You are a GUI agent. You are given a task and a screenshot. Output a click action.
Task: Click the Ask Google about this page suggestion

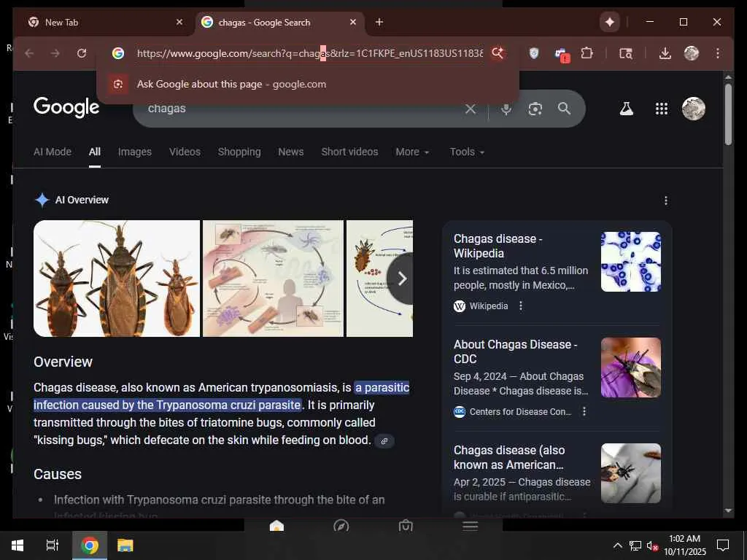(x=307, y=85)
